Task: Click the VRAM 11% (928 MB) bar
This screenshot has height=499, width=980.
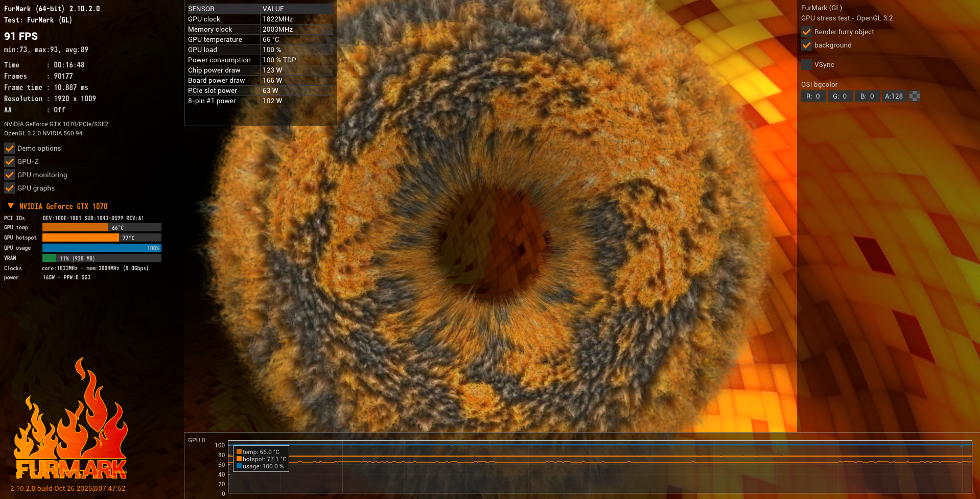Action: [102, 258]
